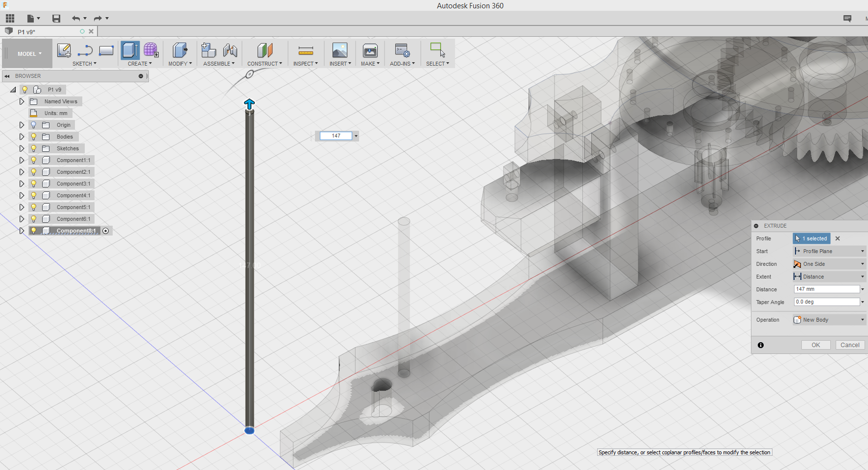Click the Make 3D print icon
Viewport: 868px width, 470px height.
[370, 50]
